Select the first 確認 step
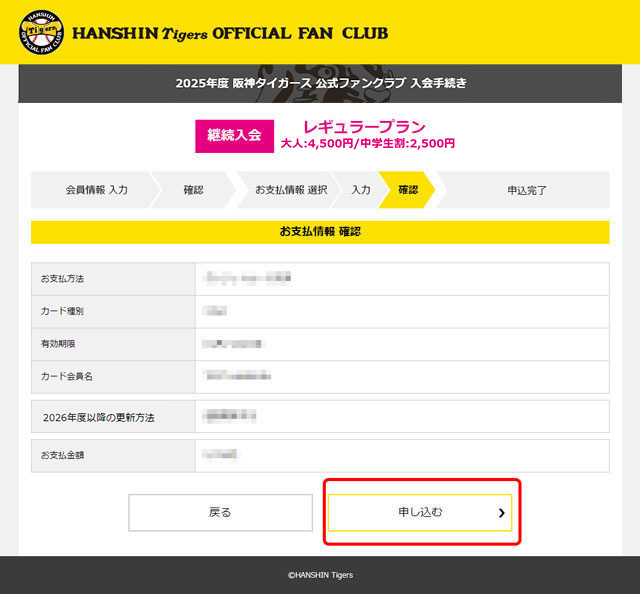Screen dimensions: 640x594 click(193, 190)
